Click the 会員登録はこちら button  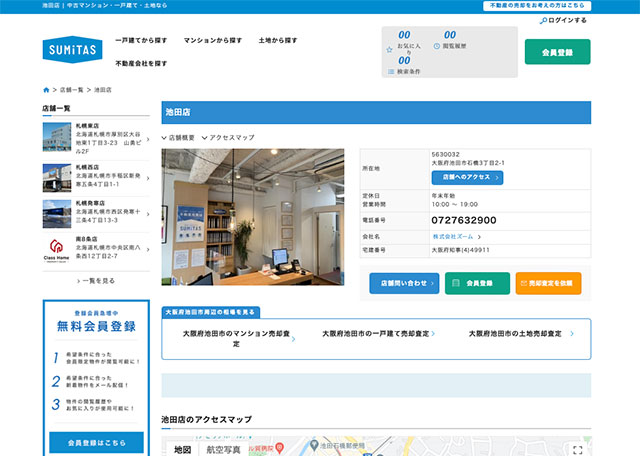click(96, 443)
